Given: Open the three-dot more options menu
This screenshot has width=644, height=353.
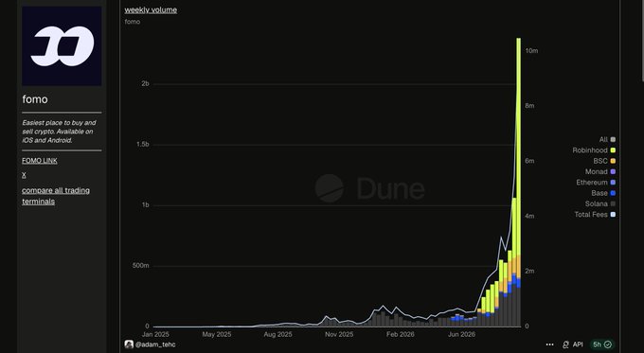Looking at the screenshot, I should (550, 344).
